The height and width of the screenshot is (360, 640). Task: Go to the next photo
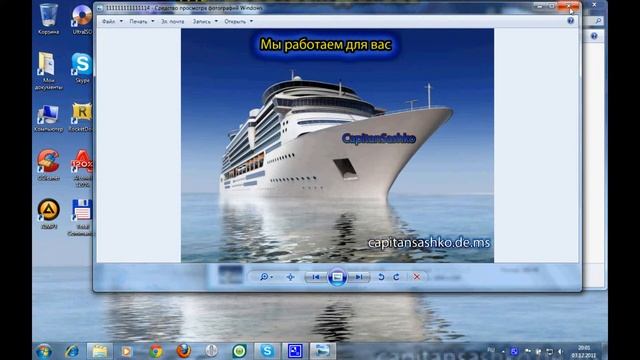pyautogui.click(x=359, y=277)
